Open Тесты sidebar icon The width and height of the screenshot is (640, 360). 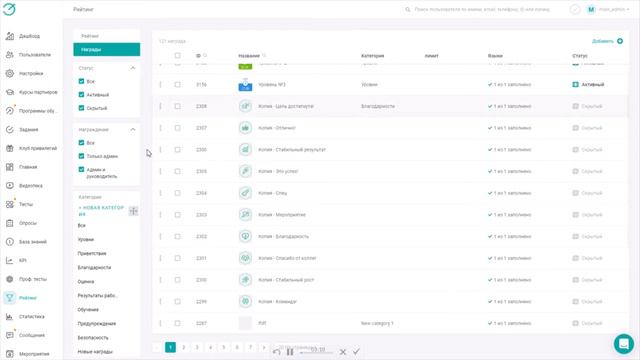click(x=10, y=204)
